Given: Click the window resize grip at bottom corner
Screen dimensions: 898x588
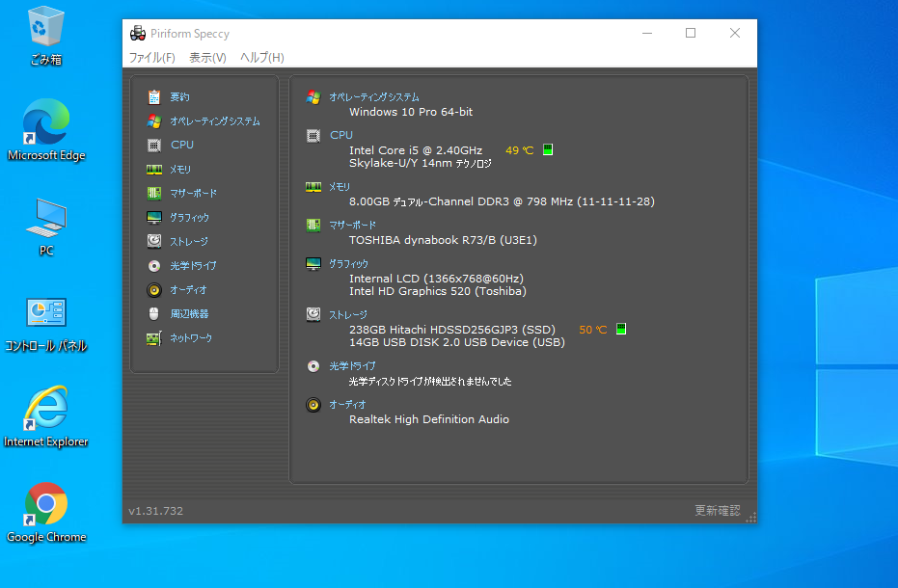Looking at the screenshot, I should (750, 517).
